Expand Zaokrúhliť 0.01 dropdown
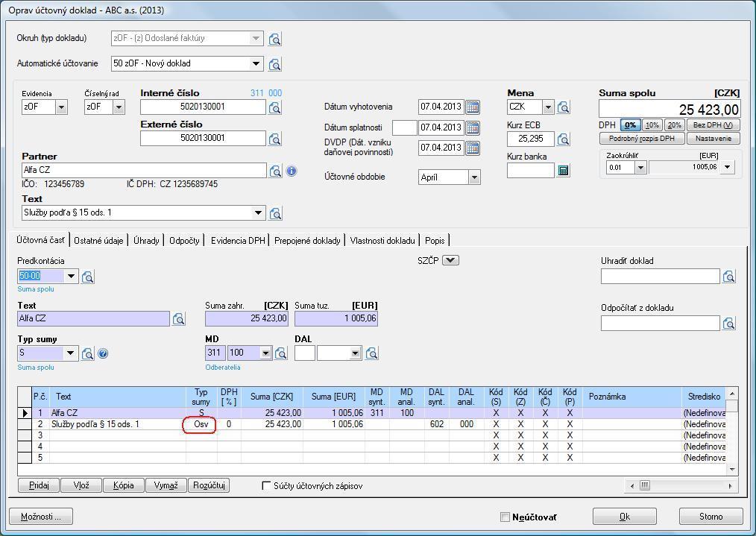 click(x=640, y=168)
